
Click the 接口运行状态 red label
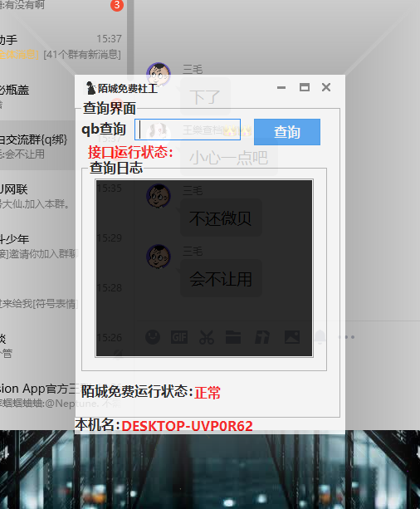tap(130, 152)
